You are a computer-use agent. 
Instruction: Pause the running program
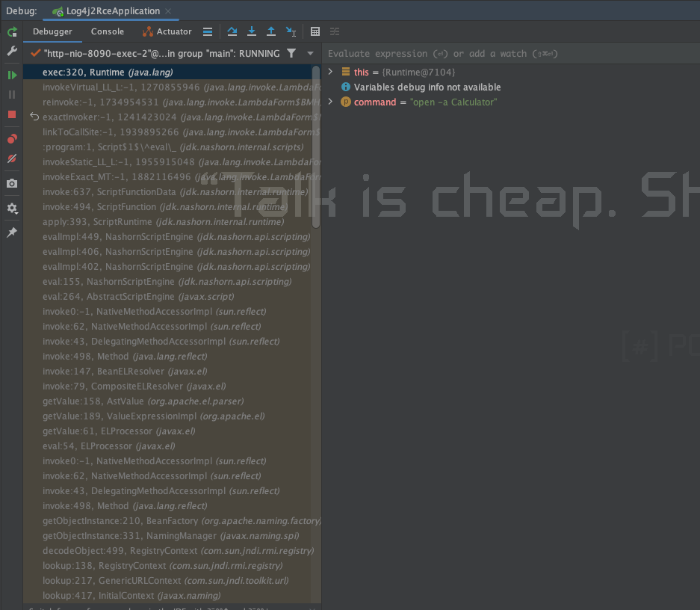click(12, 95)
